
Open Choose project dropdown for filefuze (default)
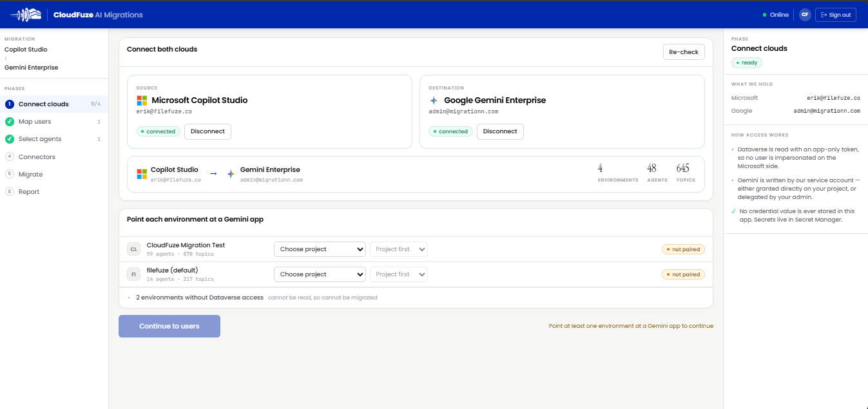pyautogui.click(x=320, y=274)
